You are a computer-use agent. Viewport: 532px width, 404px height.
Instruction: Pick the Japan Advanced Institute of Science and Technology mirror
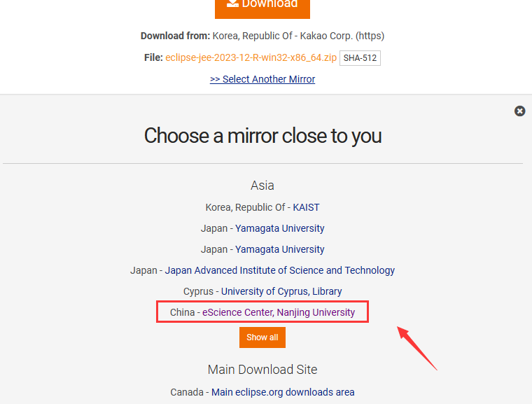[279, 270]
